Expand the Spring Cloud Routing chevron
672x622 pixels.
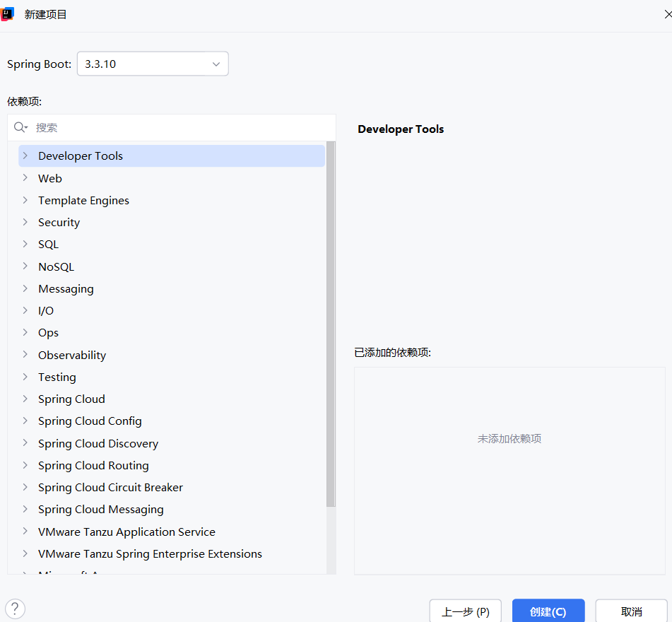[25, 465]
